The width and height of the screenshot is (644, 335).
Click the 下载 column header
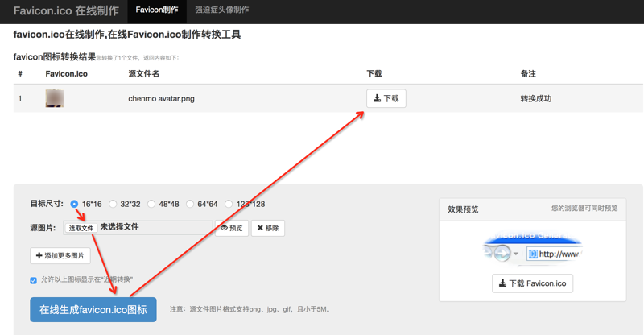[x=374, y=73]
